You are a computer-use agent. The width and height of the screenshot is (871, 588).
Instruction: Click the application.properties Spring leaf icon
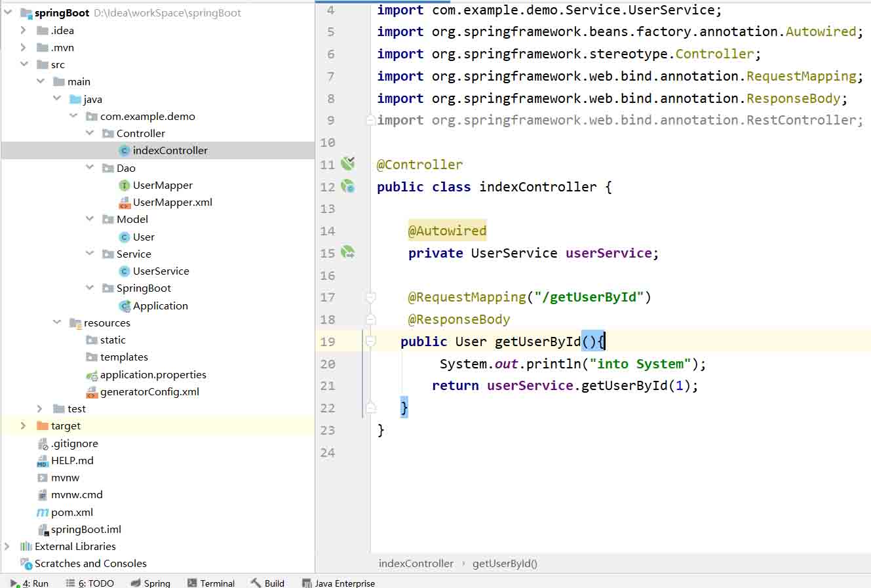pos(92,375)
